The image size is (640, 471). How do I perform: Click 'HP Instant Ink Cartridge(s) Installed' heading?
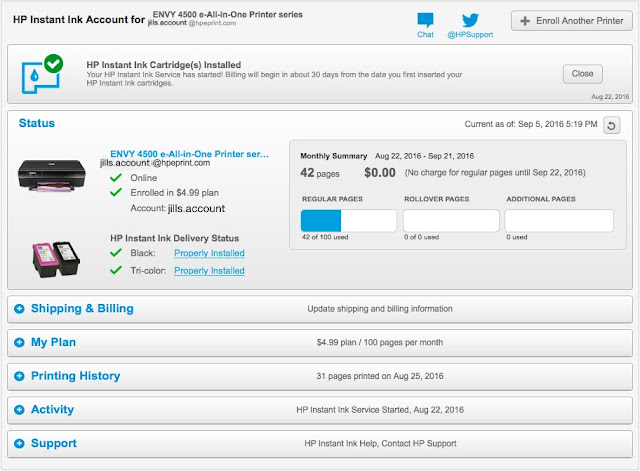164,65
